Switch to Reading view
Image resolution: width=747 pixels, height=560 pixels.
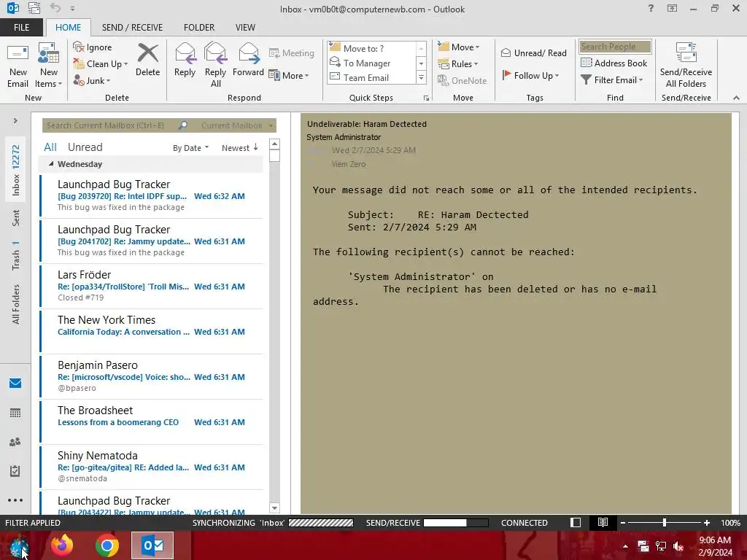603,523
